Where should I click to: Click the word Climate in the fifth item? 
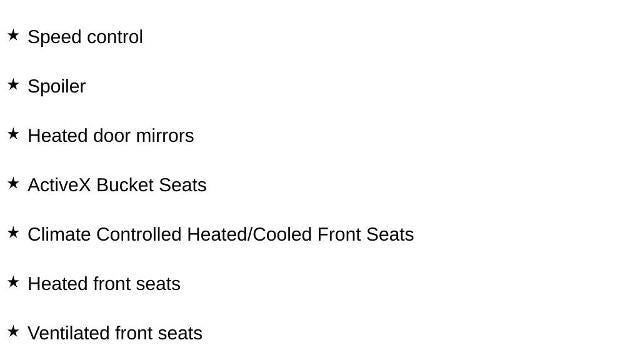(59, 234)
